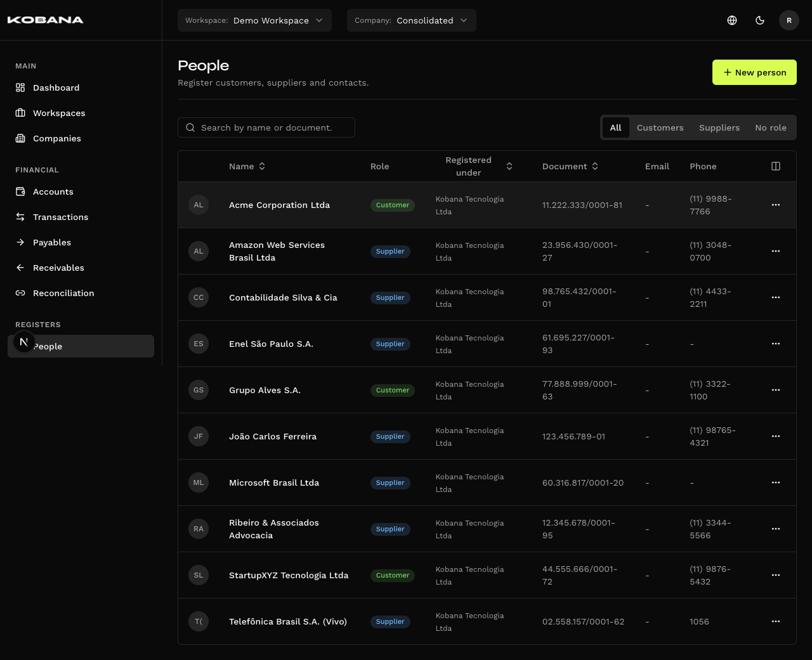Click the AL avatar of Acme Corporation

coord(199,205)
